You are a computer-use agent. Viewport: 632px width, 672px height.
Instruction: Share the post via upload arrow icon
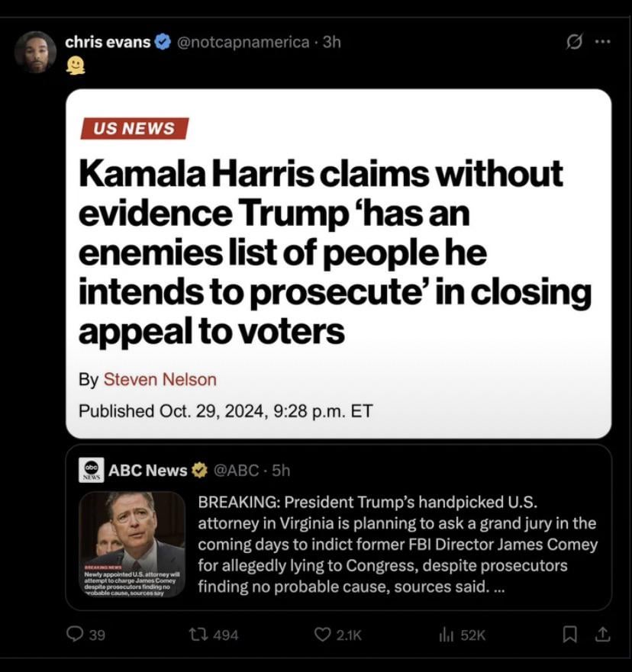tap(602, 635)
